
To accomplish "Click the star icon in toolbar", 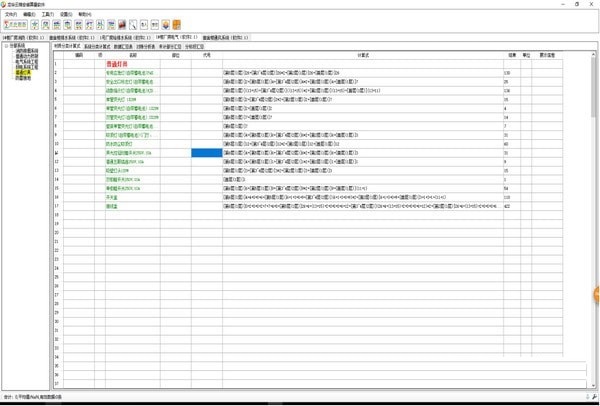I will (x=34, y=25).
